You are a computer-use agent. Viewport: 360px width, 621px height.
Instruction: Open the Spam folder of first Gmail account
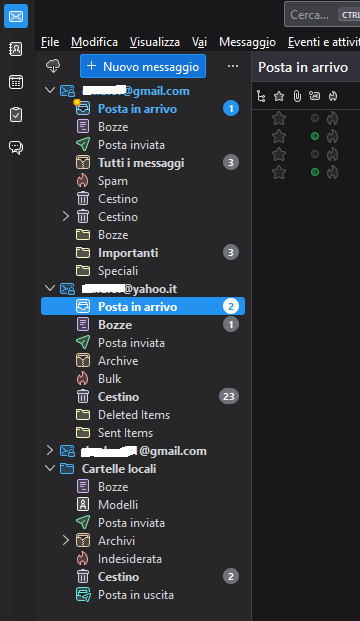point(143,181)
